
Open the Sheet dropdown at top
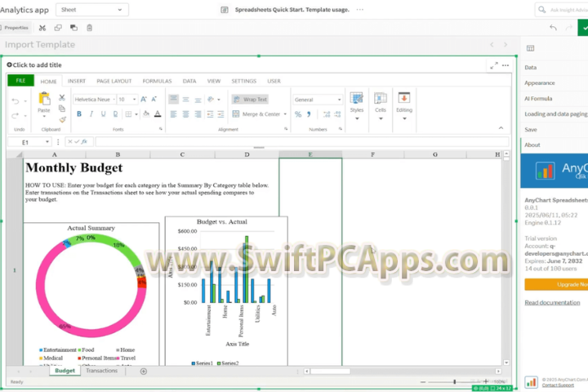[x=91, y=10]
